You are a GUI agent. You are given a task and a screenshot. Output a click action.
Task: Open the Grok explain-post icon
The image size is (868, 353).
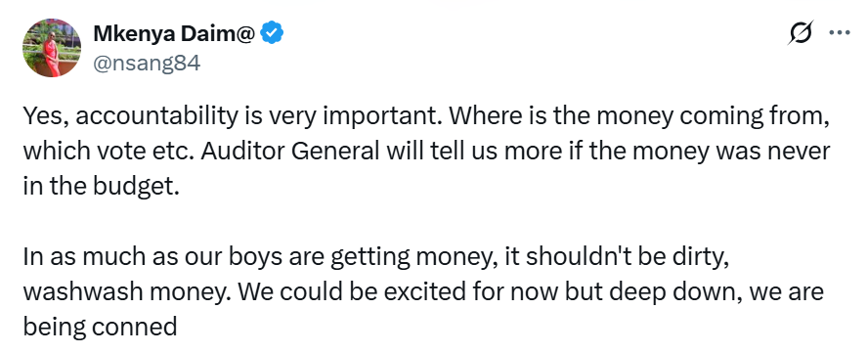click(803, 32)
